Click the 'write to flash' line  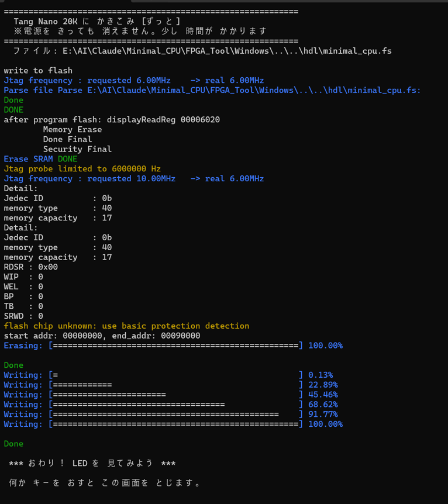(38, 71)
